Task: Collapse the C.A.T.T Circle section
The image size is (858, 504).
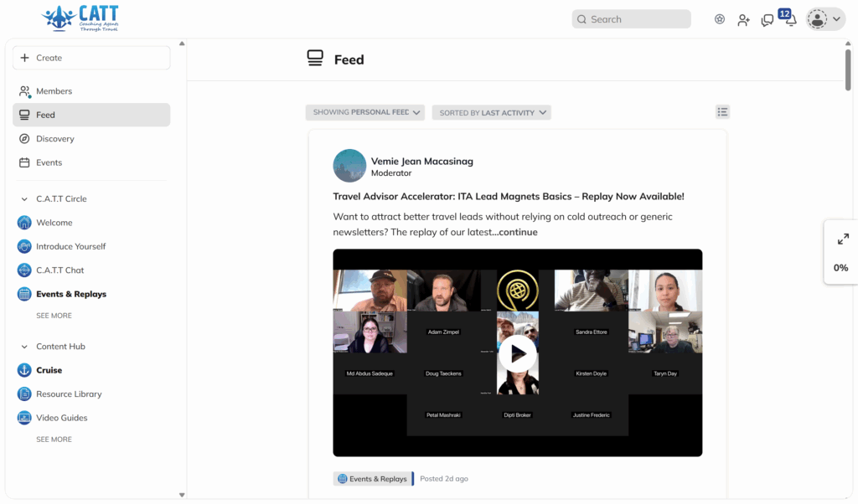Action: point(24,199)
